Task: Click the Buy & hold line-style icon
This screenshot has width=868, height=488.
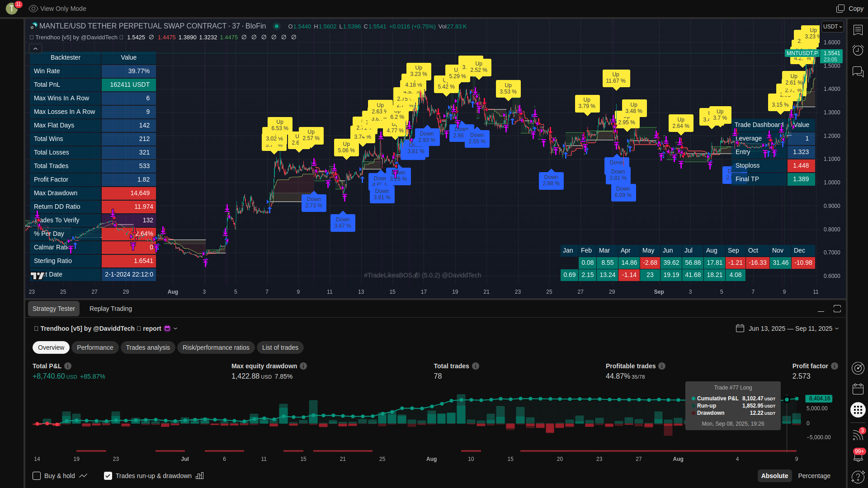Action: click(83, 476)
